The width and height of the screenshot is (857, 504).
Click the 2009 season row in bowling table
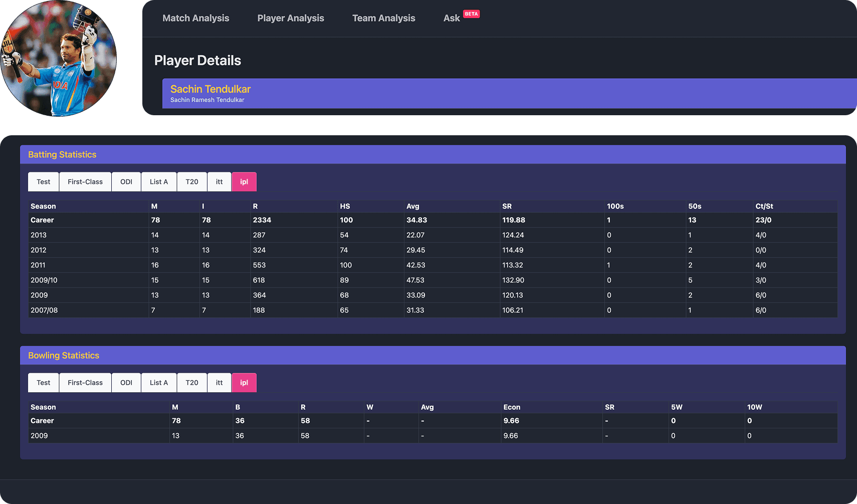pyautogui.click(x=433, y=436)
